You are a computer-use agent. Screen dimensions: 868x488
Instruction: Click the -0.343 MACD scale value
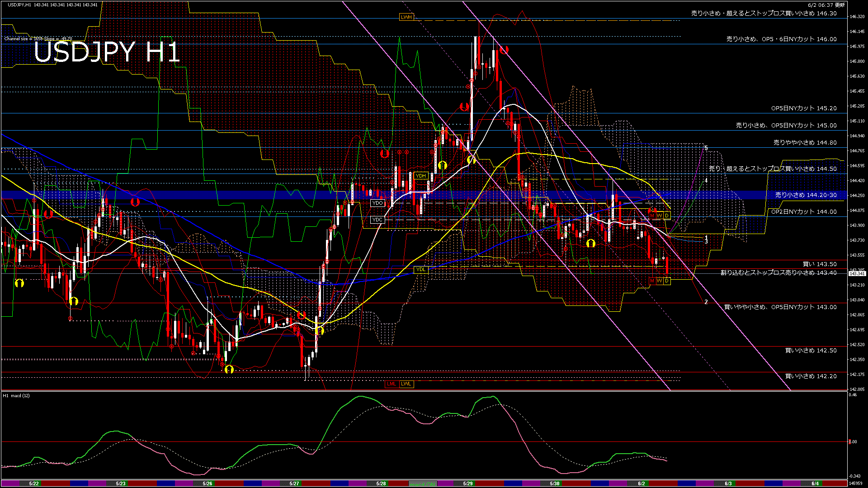pyautogui.click(x=854, y=476)
